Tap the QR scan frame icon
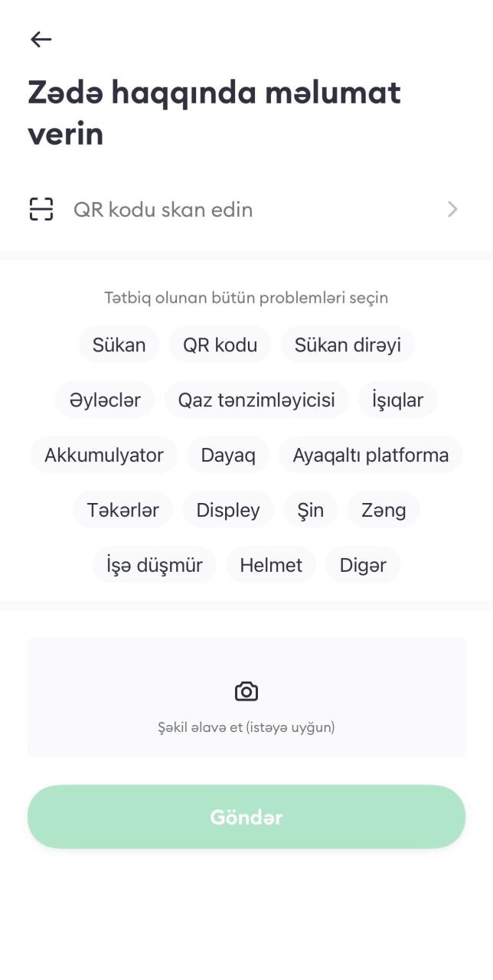 click(x=41, y=209)
